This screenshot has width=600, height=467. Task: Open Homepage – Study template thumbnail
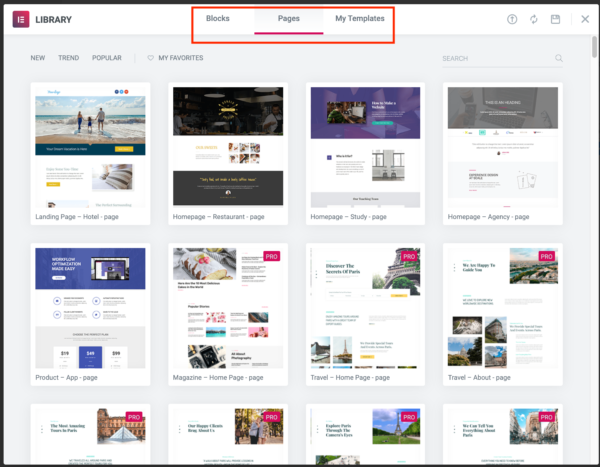pyautogui.click(x=365, y=147)
